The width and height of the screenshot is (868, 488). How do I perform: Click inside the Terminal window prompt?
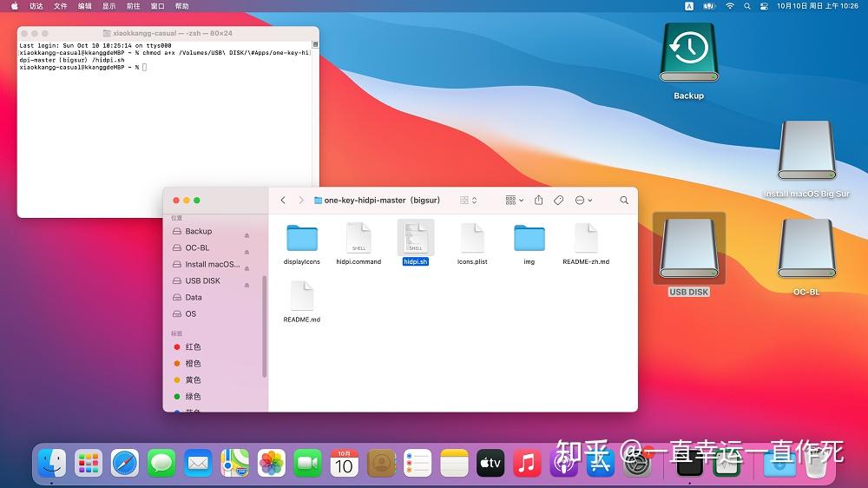pyautogui.click(x=144, y=67)
